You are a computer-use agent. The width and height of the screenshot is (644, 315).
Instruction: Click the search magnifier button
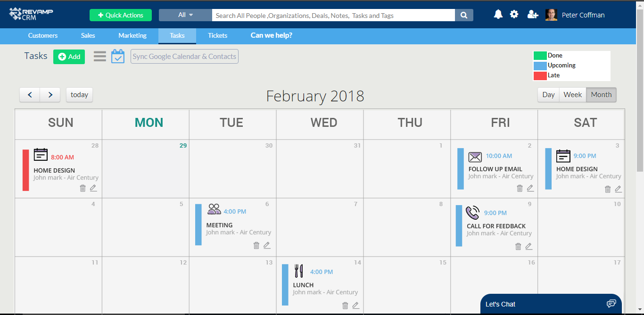pos(464,15)
